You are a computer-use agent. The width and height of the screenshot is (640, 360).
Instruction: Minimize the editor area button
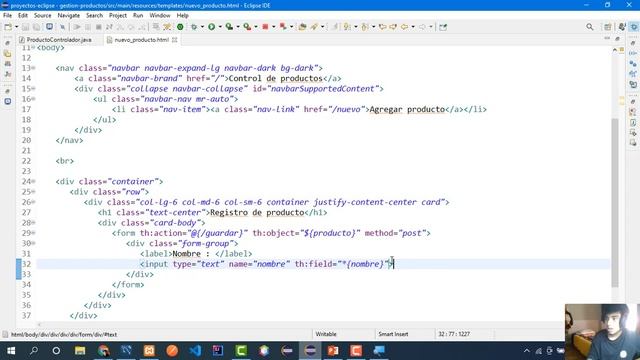pos(607,39)
